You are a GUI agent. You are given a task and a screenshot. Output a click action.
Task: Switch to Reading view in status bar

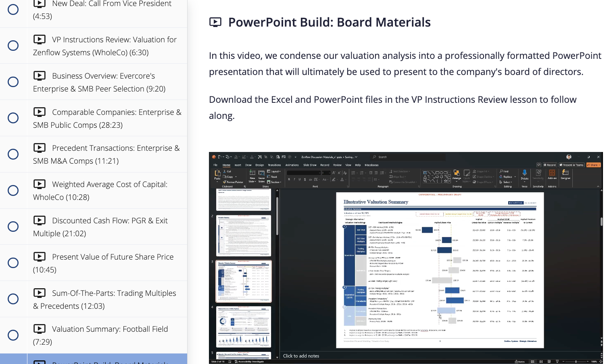point(549,362)
